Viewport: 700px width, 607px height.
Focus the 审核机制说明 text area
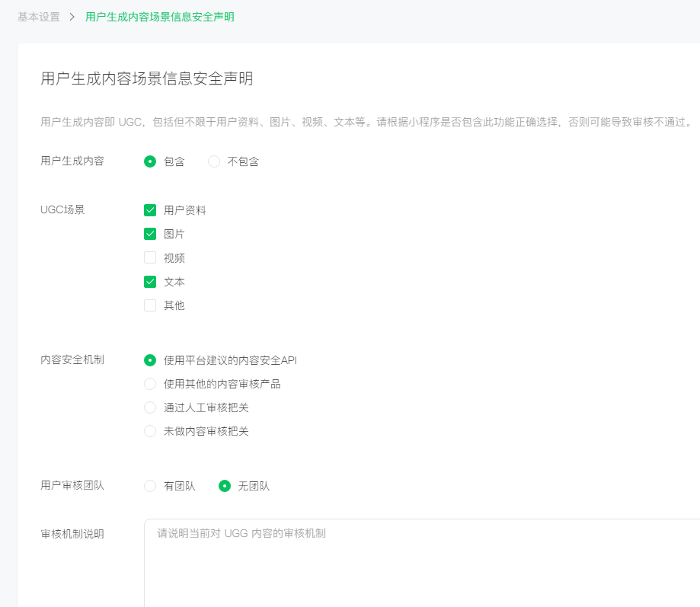pos(422,562)
